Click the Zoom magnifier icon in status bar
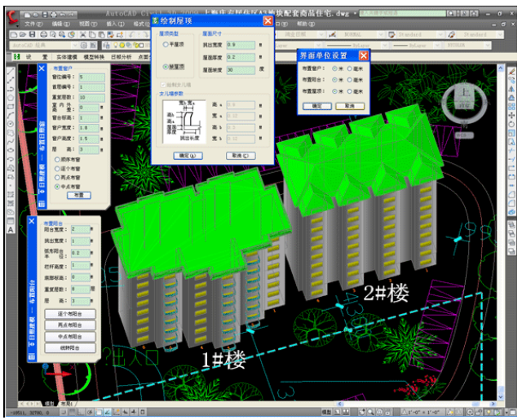This screenshot has width=522, height=420. point(370,412)
